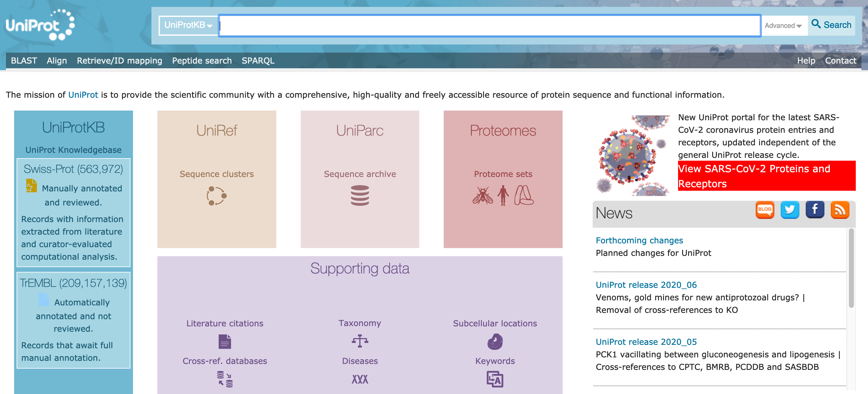Viewport: 868px width, 394px height.
Task: Click the Forthcoming changes news link
Action: click(639, 240)
